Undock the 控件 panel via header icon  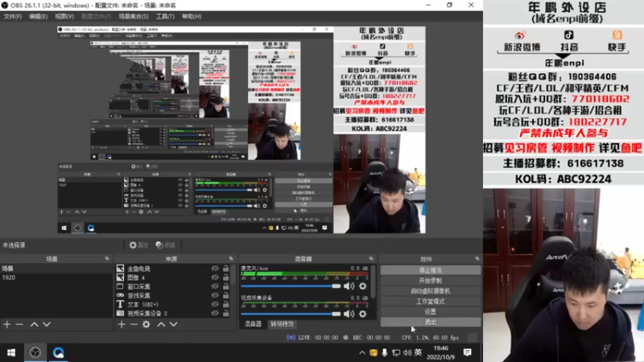tap(477, 259)
